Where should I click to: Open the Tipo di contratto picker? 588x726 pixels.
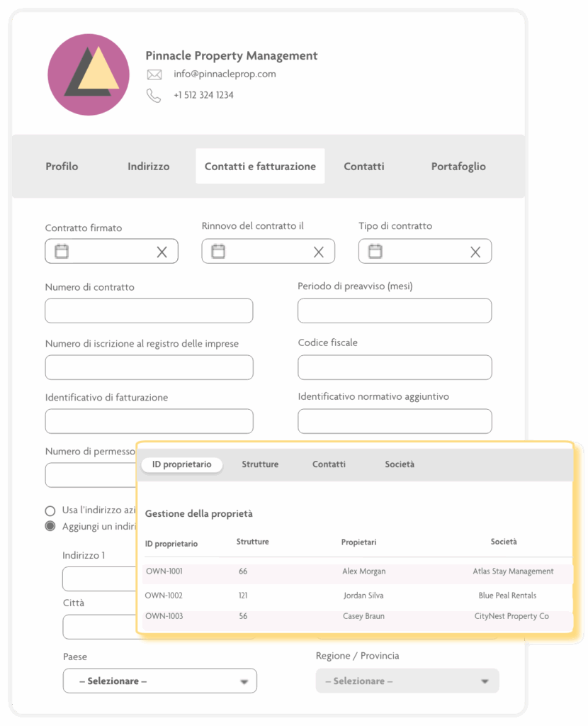tap(375, 251)
